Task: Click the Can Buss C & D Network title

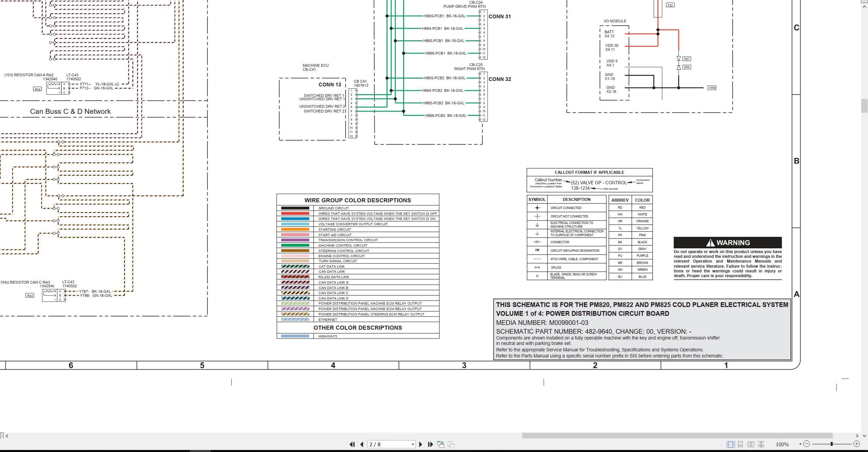Action: point(70,111)
